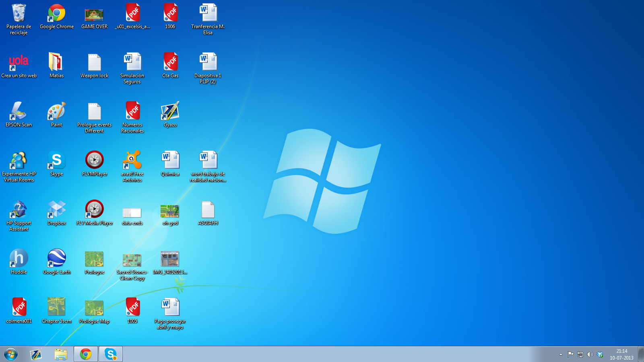The image size is (644, 362).
Task: Open the Windows Start menu
Action: point(11,354)
